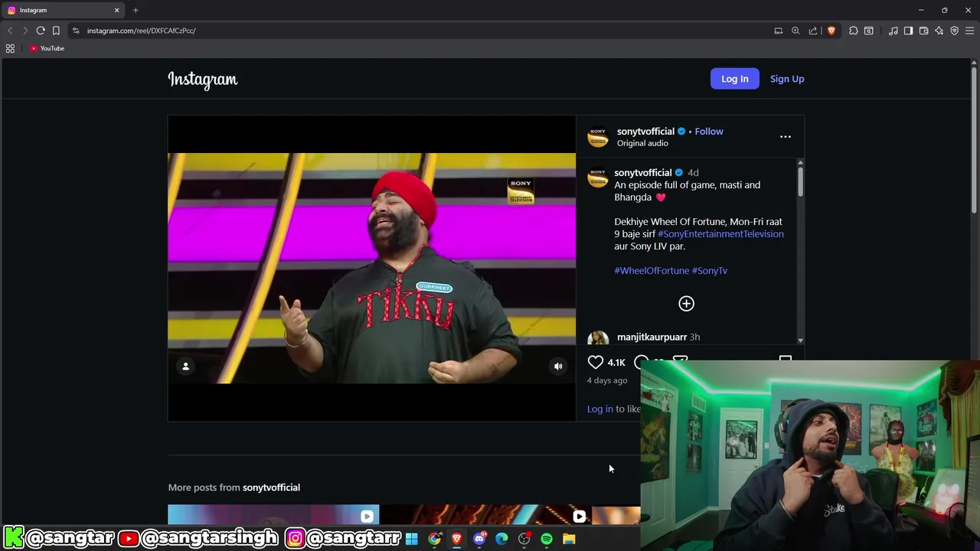Open Brave Shields lion icon
The height and width of the screenshot is (551, 980).
pyautogui.click(x=831, y=31)
